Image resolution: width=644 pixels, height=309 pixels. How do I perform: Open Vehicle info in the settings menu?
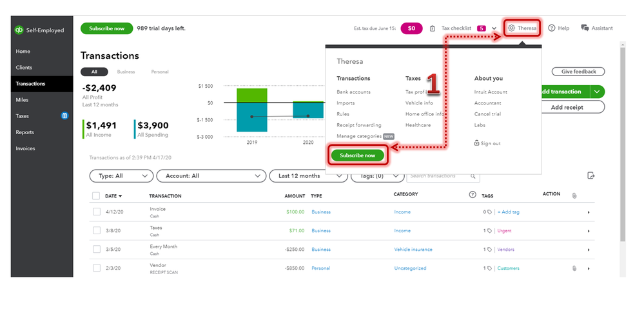click(419, 103)
